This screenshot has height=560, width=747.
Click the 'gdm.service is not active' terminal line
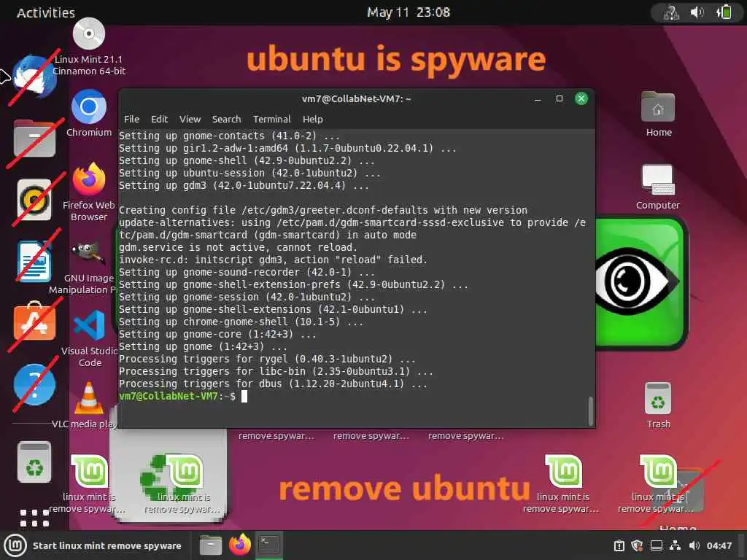[x=238, y=247]
